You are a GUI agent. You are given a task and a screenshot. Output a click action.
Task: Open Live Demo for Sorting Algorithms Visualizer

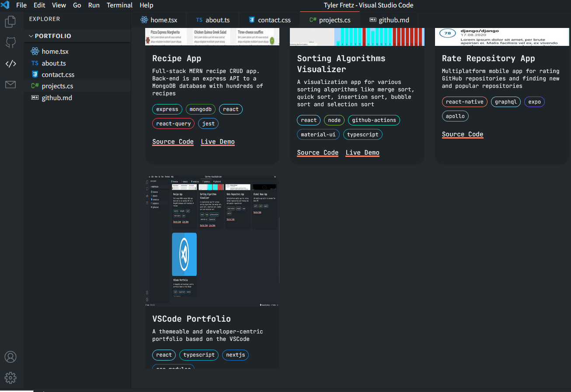coord(362,152)
